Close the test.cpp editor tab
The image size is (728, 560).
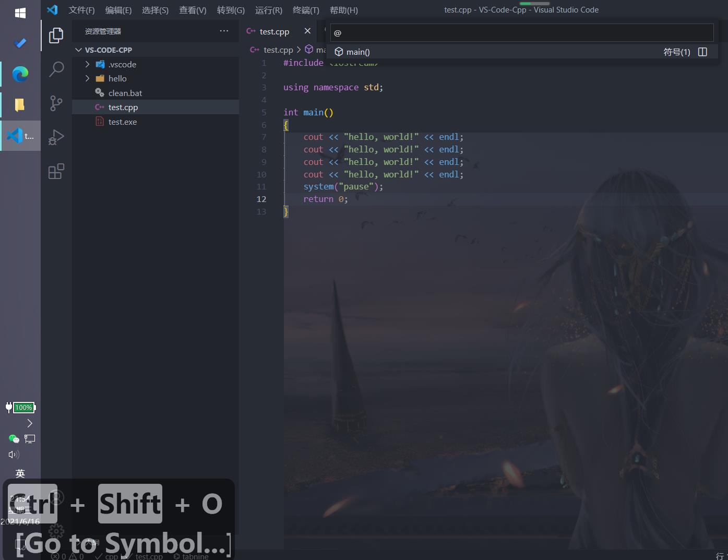(307, 31)
